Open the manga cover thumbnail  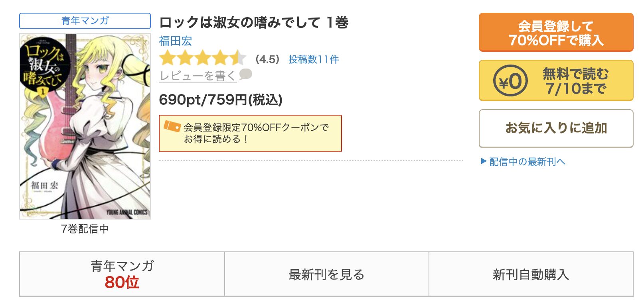tap(85, 126)
